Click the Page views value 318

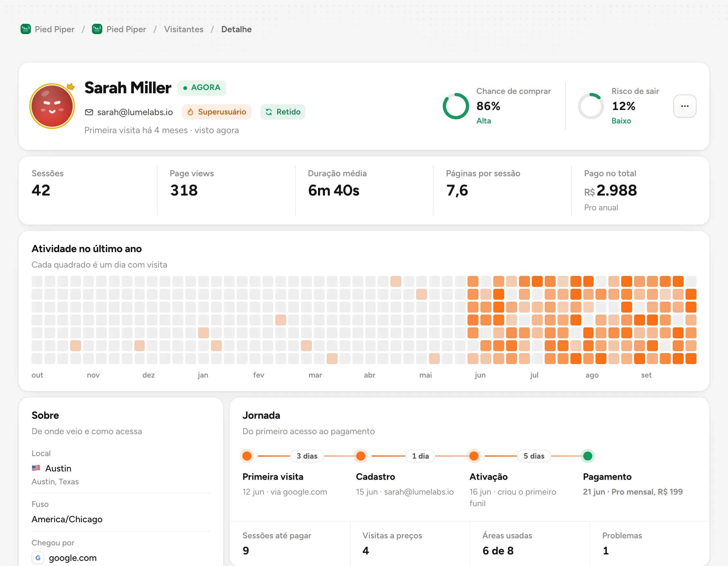coord(184,190)
